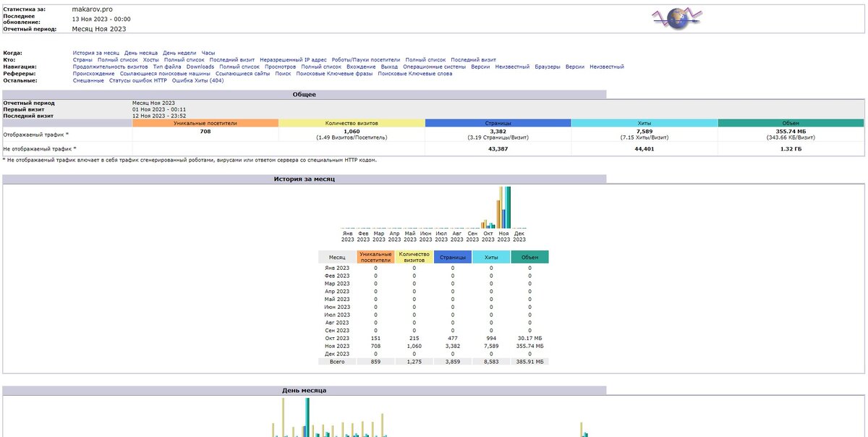Open the Происхождение link
Image resolution: width=868 pixels, height=437 pixels.
(94, 74)
